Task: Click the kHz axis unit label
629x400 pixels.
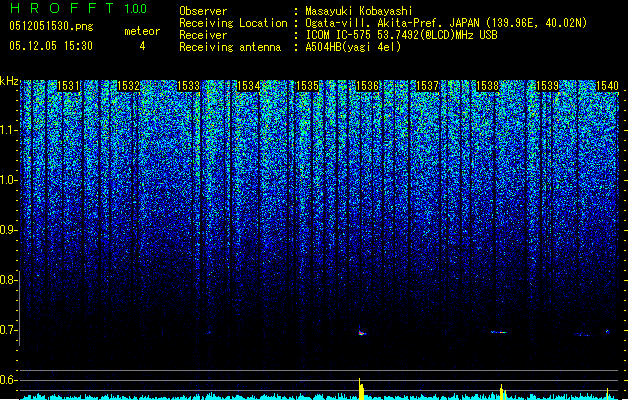Action: tap(9, 81)
